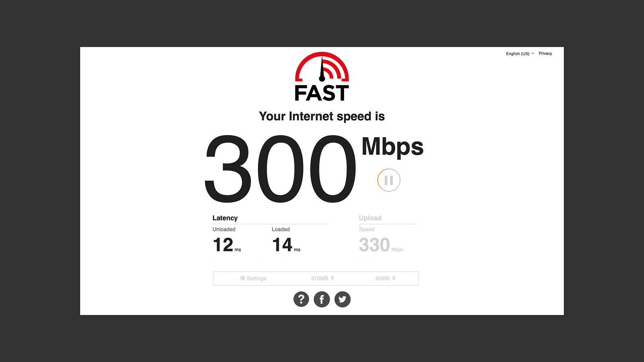Click the 310MB downloaded data label

pos(320,278)
